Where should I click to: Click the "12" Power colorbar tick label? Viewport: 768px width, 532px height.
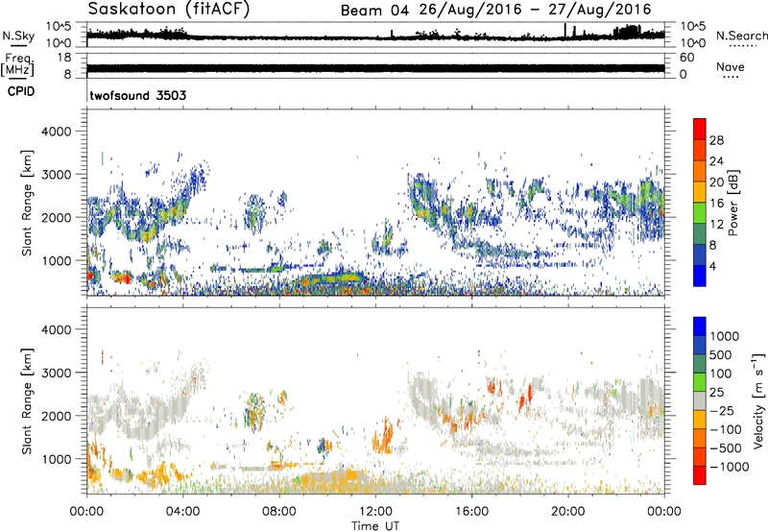point(716,225)
